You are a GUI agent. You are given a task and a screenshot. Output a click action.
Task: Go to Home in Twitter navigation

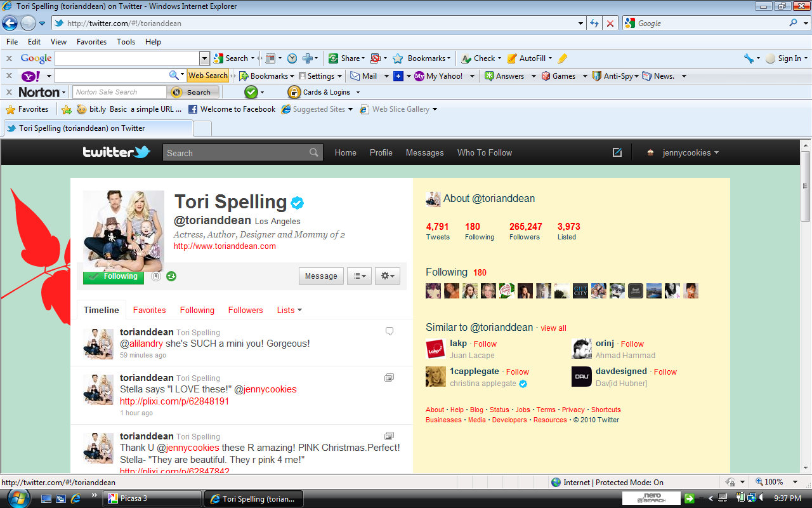click(346, 152)
